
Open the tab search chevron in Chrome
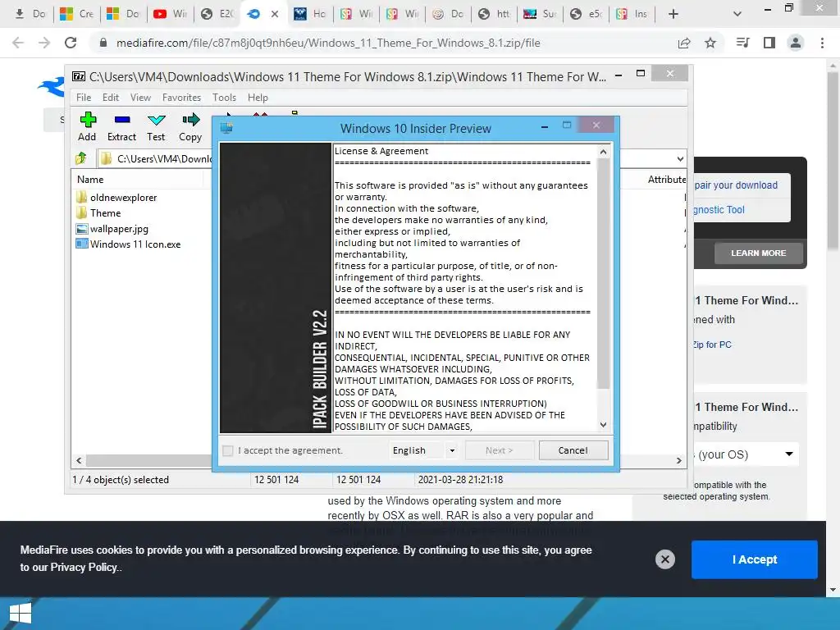737,14
